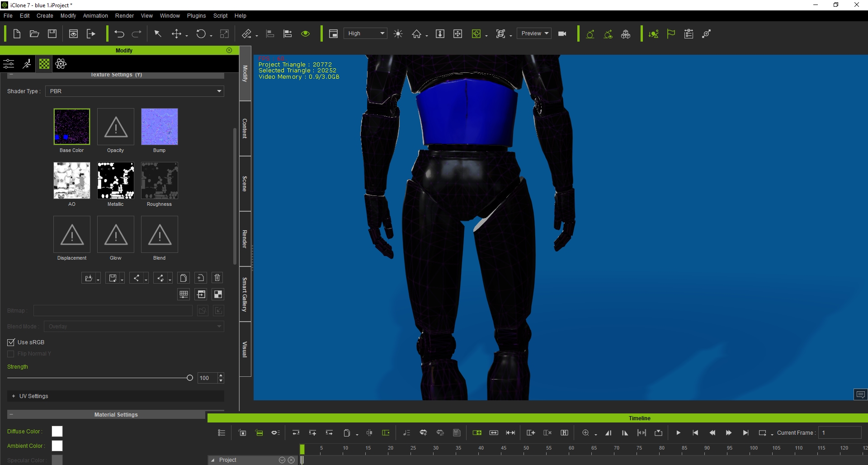The image size is (868, 465).
Task: Choose the Select arrow tool
Action: click(x=158, y=34)
